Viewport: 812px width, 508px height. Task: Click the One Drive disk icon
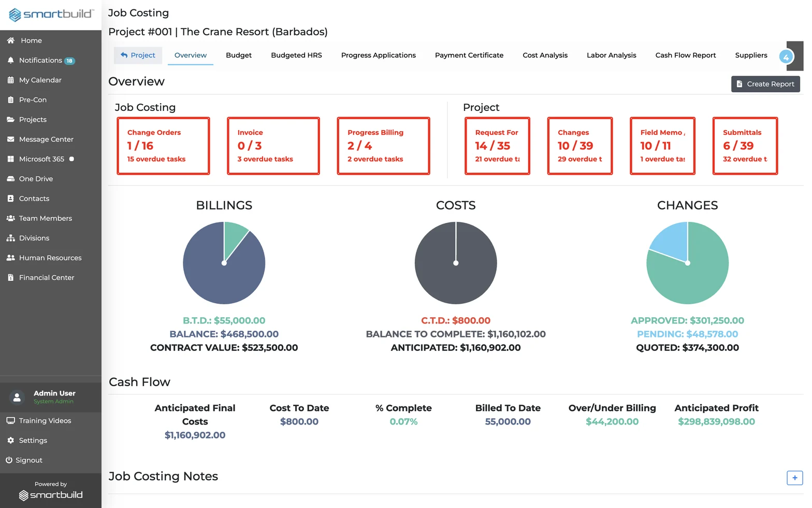pos(10,179)
